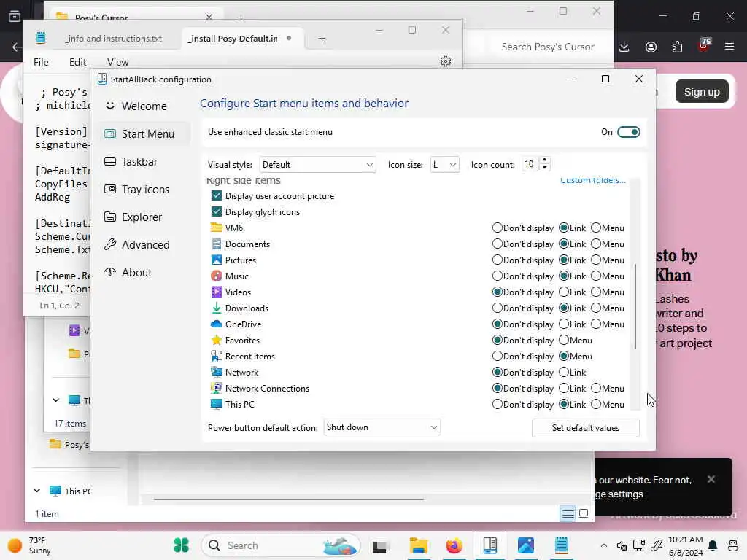This screenshot has height=560, width=747.
Task: Set VM6 to Don't display
Action: point(498,227)
